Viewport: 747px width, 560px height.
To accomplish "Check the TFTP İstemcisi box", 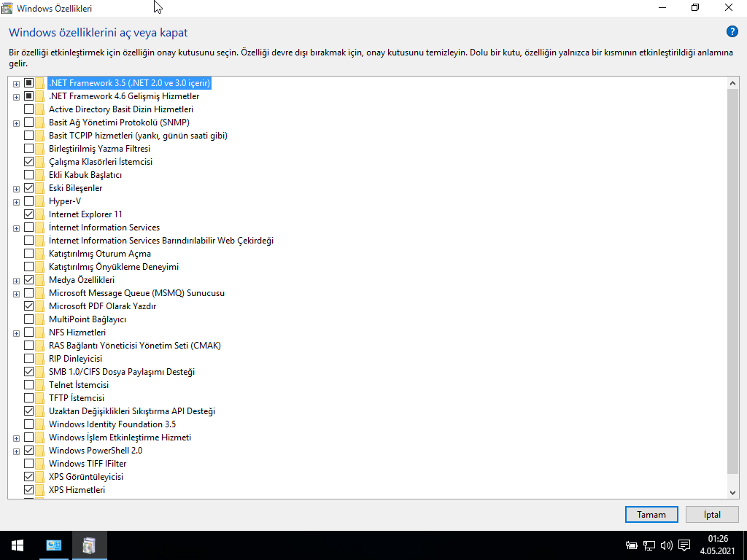I will [x=28, y=397].
